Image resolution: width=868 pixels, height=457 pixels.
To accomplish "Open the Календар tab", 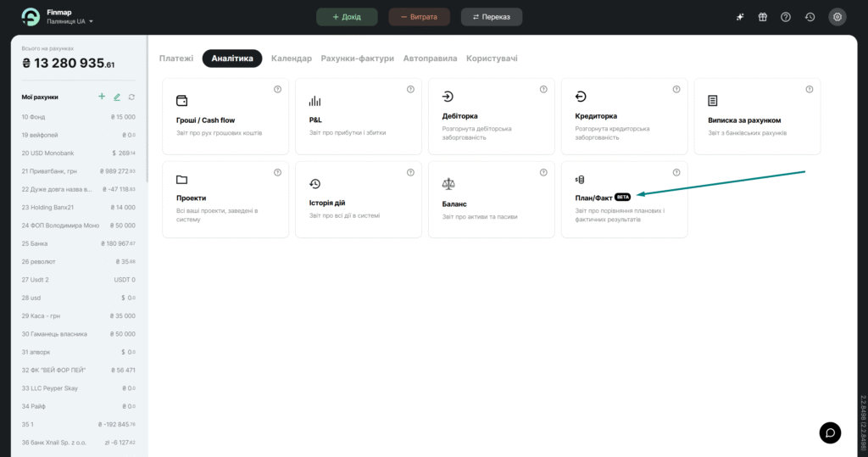I will coord(291,59).
